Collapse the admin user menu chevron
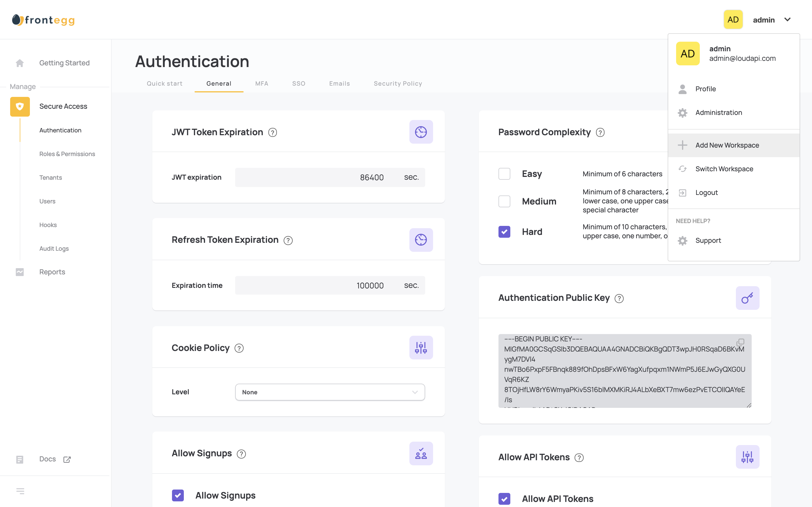This screenshot has height=507, width=812. [787, 20]
